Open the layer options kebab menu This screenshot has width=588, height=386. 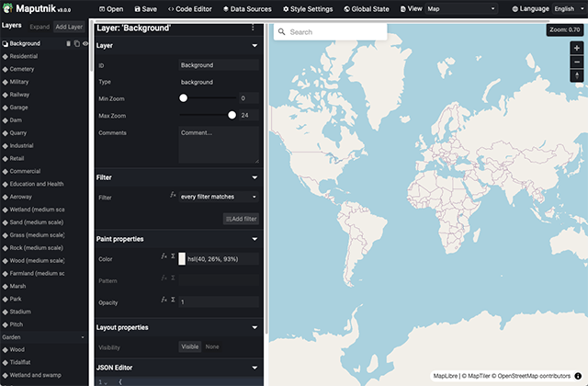[253, 28]
